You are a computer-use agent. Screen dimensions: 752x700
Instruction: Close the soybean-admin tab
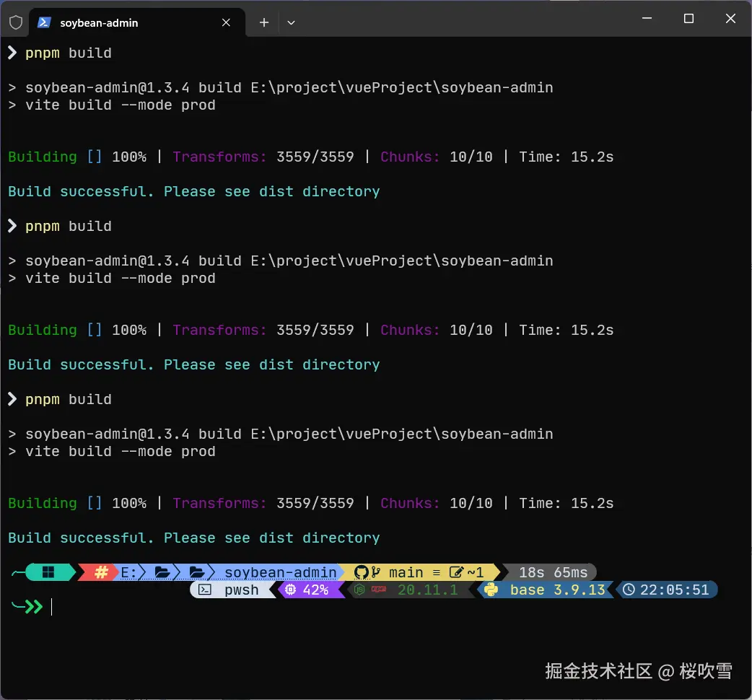226,22
